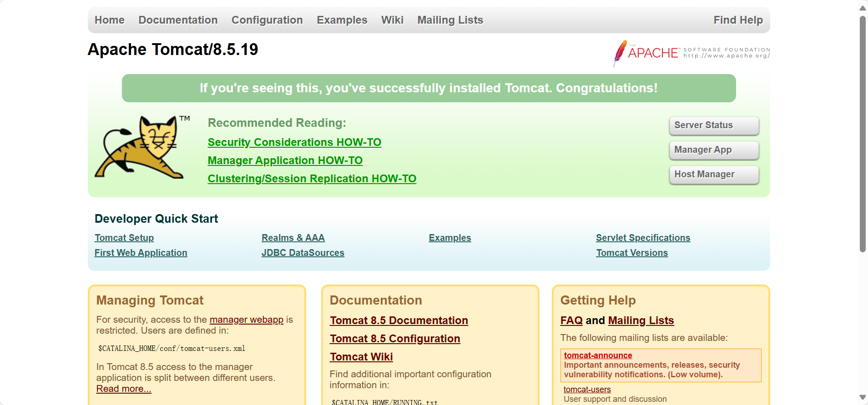Screen dimensions: 868x405
Task: Open Examples link under Developer Quick Start
Action: [x=450, y=238]
